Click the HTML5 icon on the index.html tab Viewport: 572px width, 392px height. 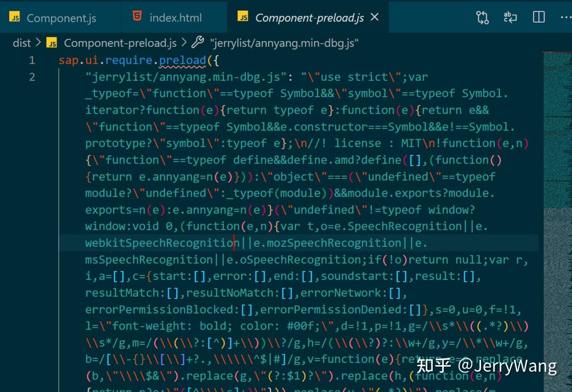(x=136, y=17)
